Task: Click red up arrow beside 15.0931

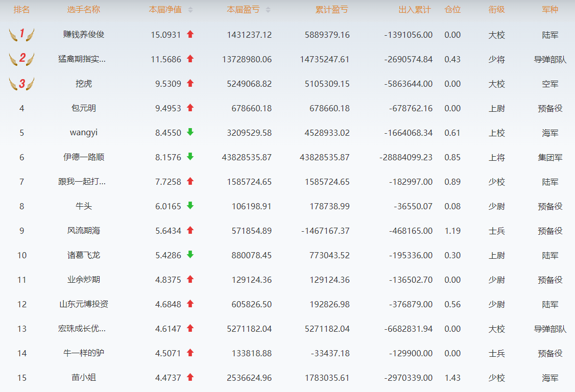Action: [x=190, y=34]
